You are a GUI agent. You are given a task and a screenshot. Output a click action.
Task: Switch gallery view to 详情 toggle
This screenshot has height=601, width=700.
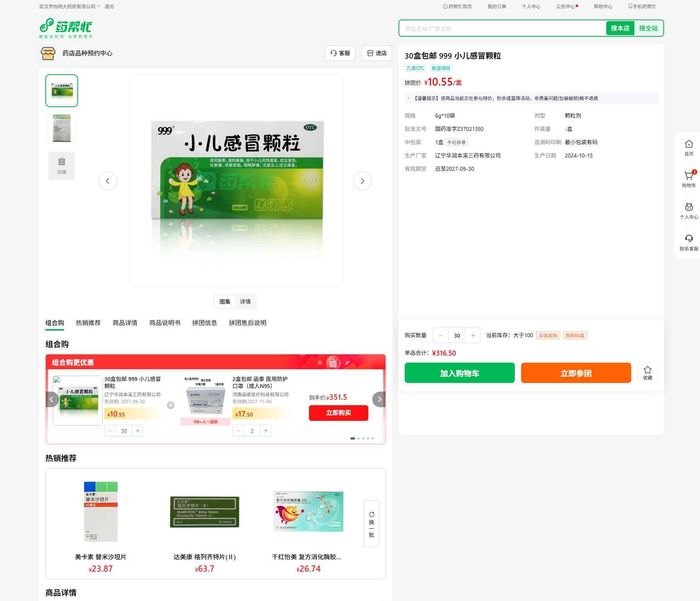tap(245, 302)
